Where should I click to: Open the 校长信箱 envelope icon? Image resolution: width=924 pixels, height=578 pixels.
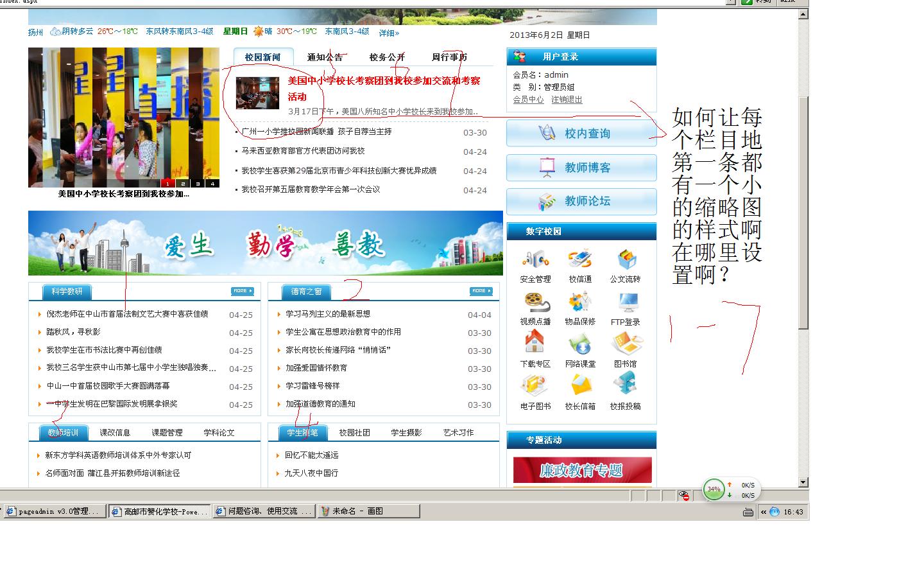pos(580,386)
